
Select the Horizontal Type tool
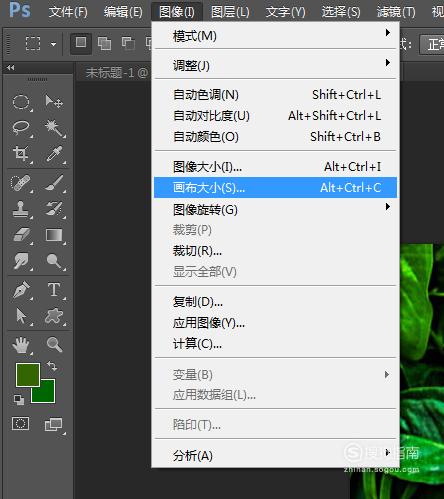point(55,289)
